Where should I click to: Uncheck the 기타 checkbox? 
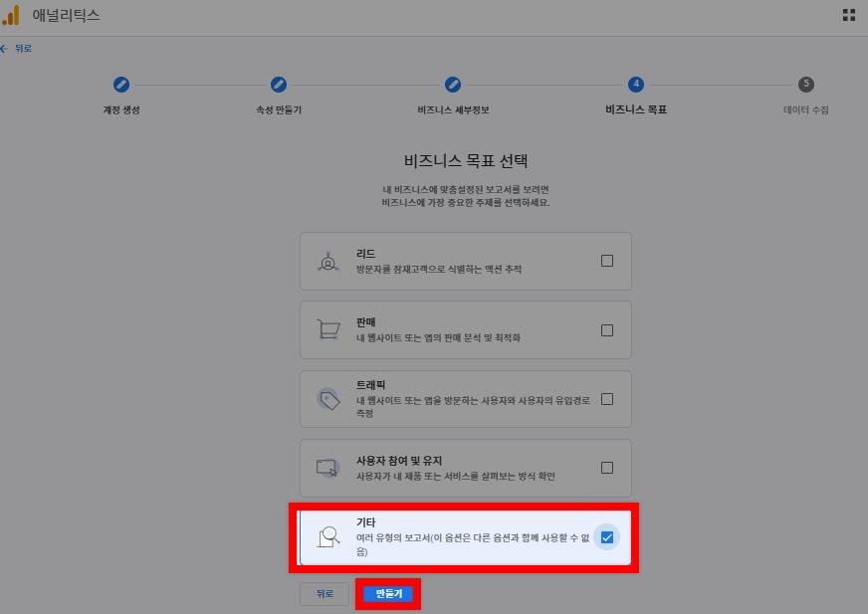[x=607, y=537]
